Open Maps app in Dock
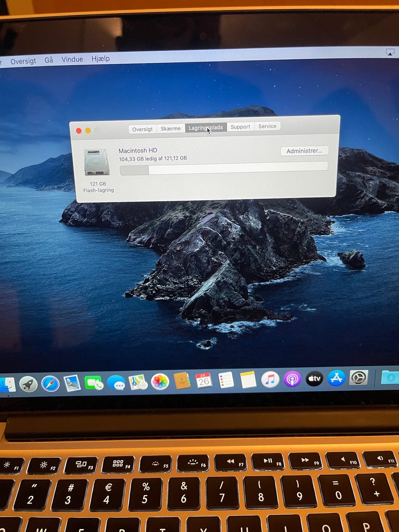 (x=138, y=382)
